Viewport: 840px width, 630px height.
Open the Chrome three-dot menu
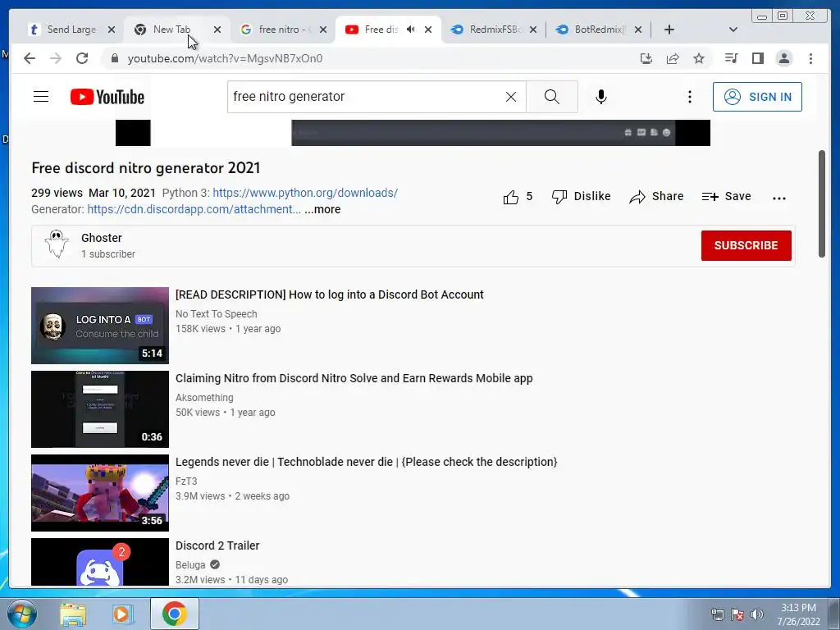tap(810, 58)
